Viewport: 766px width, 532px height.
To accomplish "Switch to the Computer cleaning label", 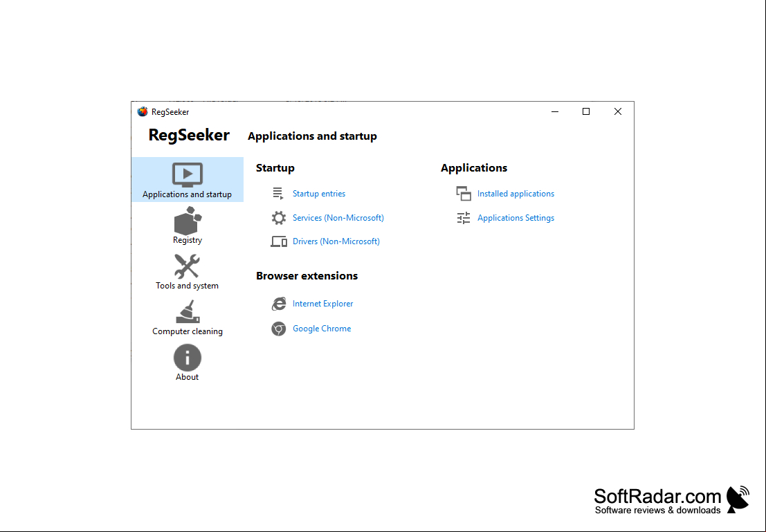I will (187, 331).
